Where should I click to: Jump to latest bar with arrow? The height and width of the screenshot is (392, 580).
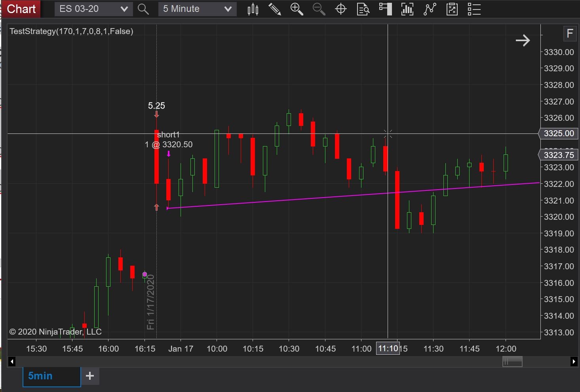[523, 40]
